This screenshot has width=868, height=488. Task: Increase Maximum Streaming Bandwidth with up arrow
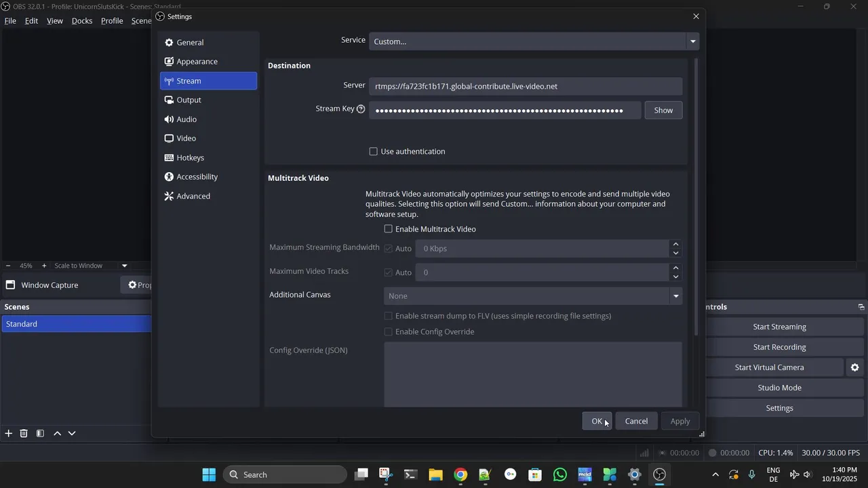tap(675, 244)
